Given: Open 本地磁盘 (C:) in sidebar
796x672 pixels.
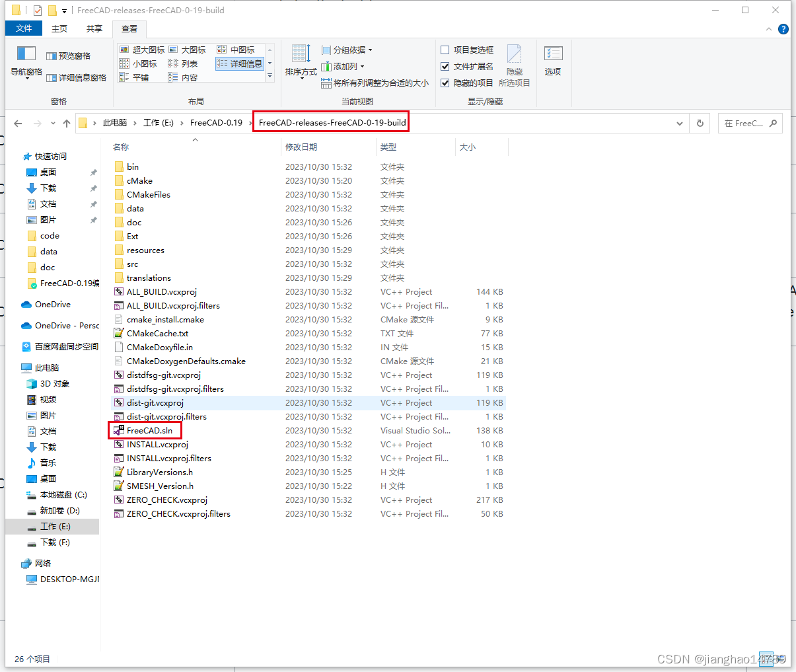Looking at the screenshot, I should click(x=56, y=495).
